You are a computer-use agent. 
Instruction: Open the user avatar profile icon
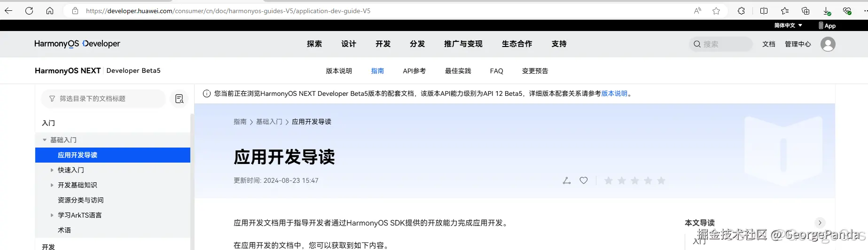[828, 44]
